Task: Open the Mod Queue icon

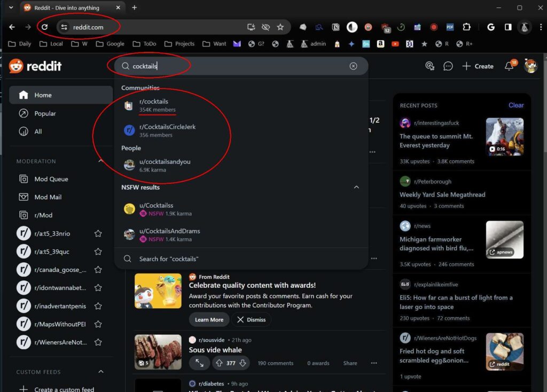Action: click(x=24, y=179)
